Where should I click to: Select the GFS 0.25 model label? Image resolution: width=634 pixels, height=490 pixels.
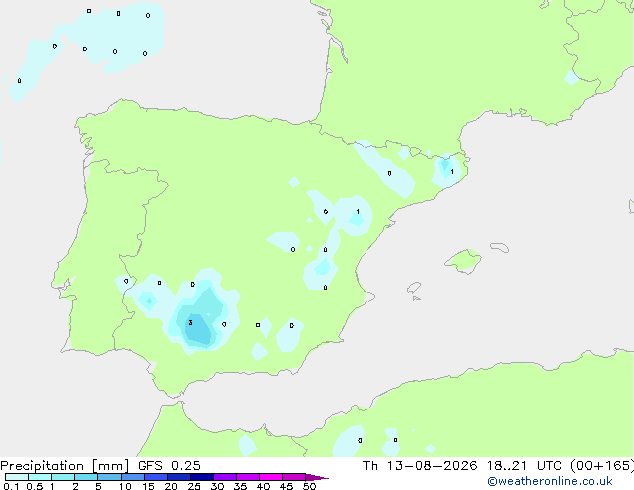coord(169,466)
